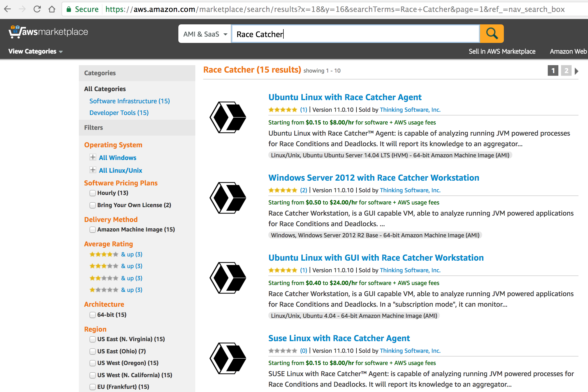The width and height of the screenshot is (588, 392).
Task: Expand the All Linux/Unix filter tree
Action: (93, 170)
